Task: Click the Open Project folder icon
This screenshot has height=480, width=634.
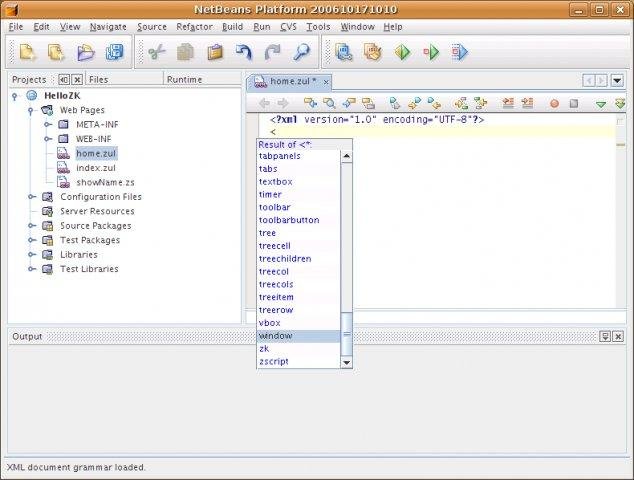Action: [86, 52]
